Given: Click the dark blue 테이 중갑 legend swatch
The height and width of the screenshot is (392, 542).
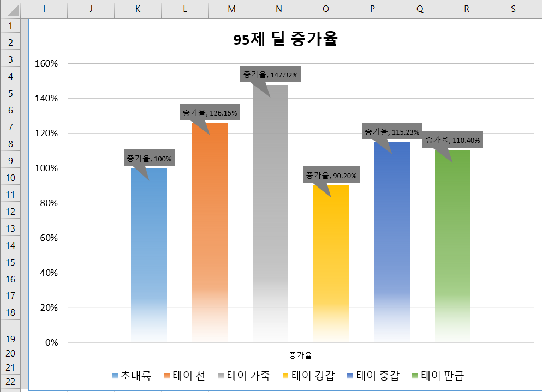Looking at the screenshot, I should pyautogui.click(x=350, y=376).
